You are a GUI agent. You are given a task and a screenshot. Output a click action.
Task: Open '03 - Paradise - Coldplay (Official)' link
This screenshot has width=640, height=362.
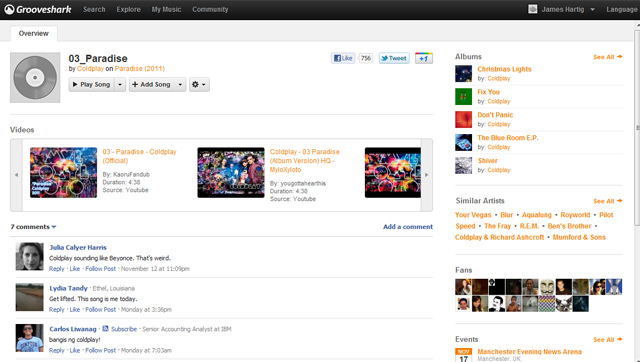139,156
